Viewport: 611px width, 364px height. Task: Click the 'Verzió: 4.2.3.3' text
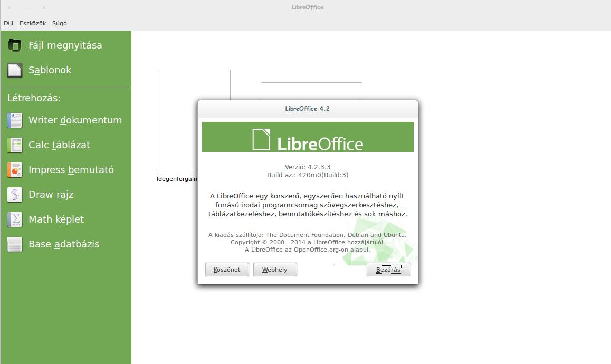point(308,167)
